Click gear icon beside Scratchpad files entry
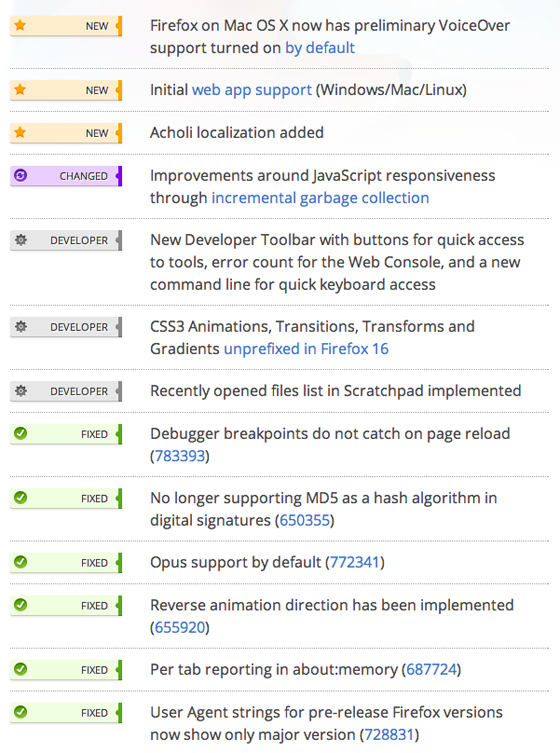 tap(21, 390)
